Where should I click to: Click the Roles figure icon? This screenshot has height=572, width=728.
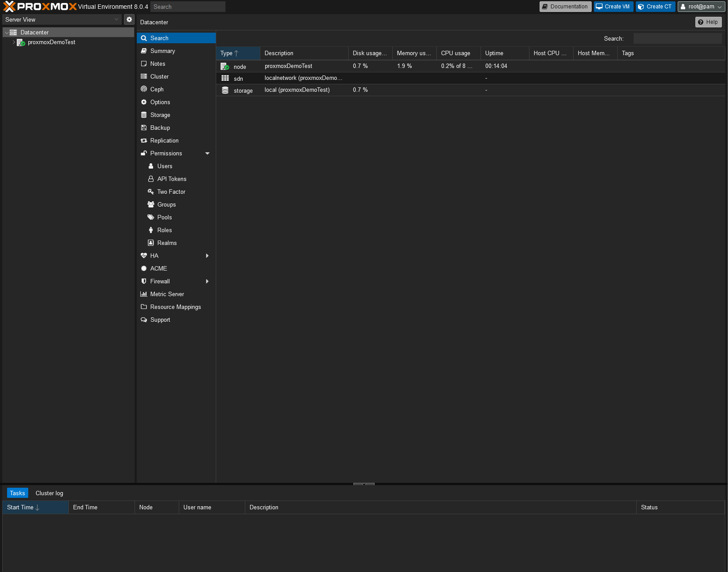point(151,230)
